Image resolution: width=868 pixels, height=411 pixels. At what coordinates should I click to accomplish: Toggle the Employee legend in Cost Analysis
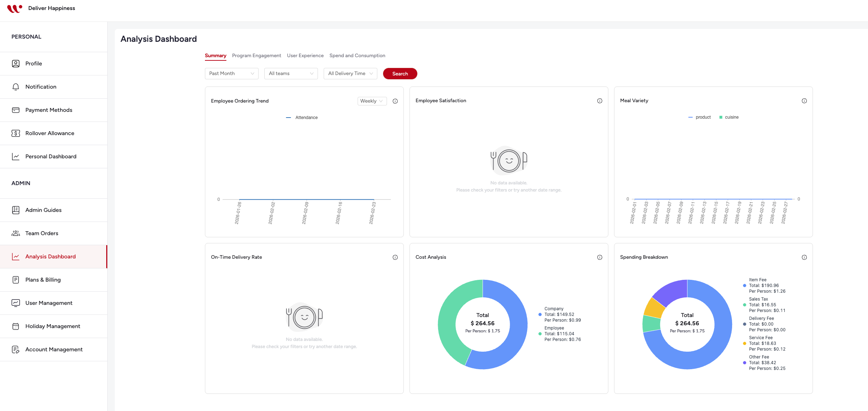[x=560, y=334]
